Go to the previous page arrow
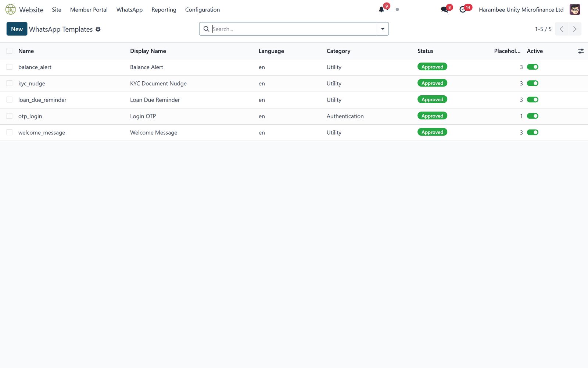Viewport: 588px width, 368px height. click(562, 29)
